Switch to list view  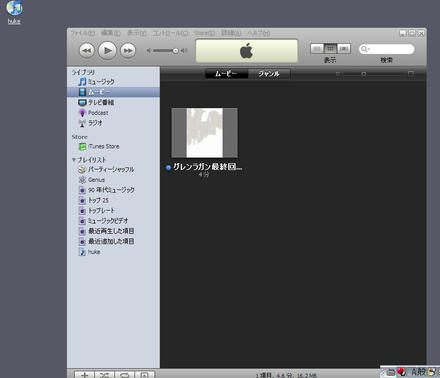[x=317, y=49]
